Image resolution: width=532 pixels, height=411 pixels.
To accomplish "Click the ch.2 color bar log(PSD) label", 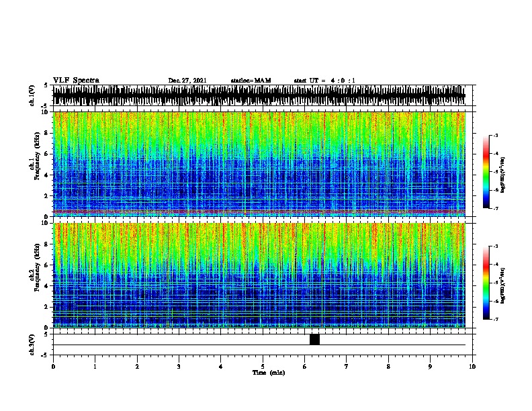I will pyautogui.click(x=502, y=285).
